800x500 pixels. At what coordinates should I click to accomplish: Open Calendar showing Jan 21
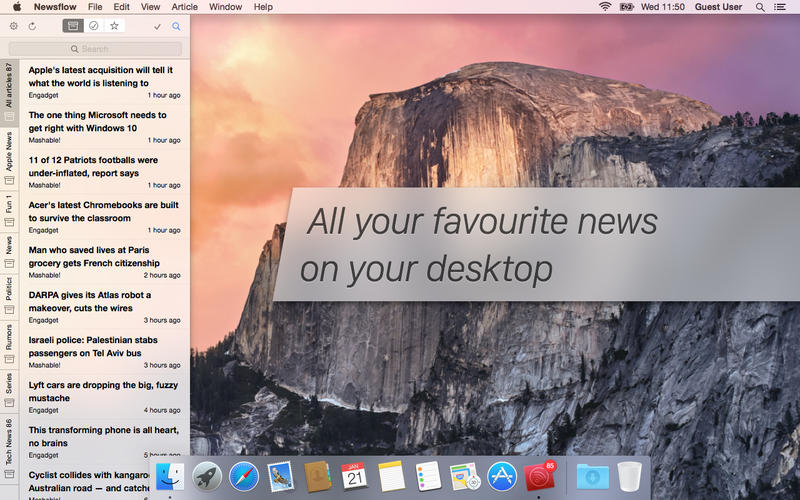click(x=355, y=477)
